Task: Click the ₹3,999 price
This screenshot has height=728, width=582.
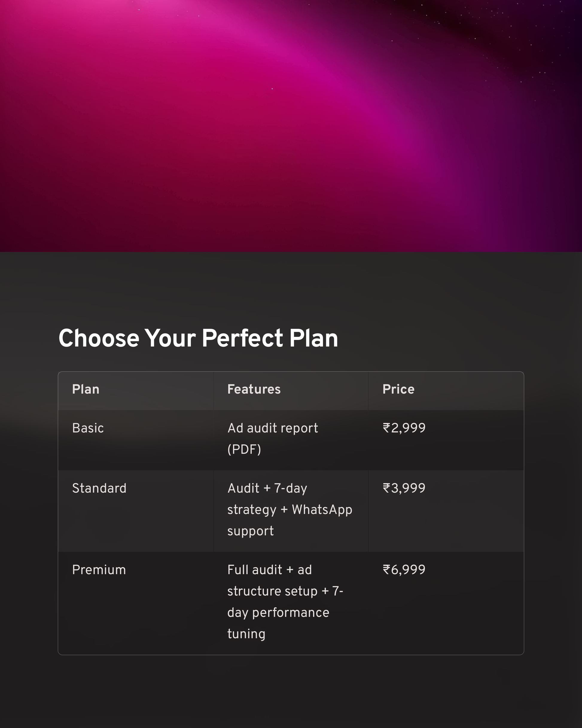Action: pos(404,488)
